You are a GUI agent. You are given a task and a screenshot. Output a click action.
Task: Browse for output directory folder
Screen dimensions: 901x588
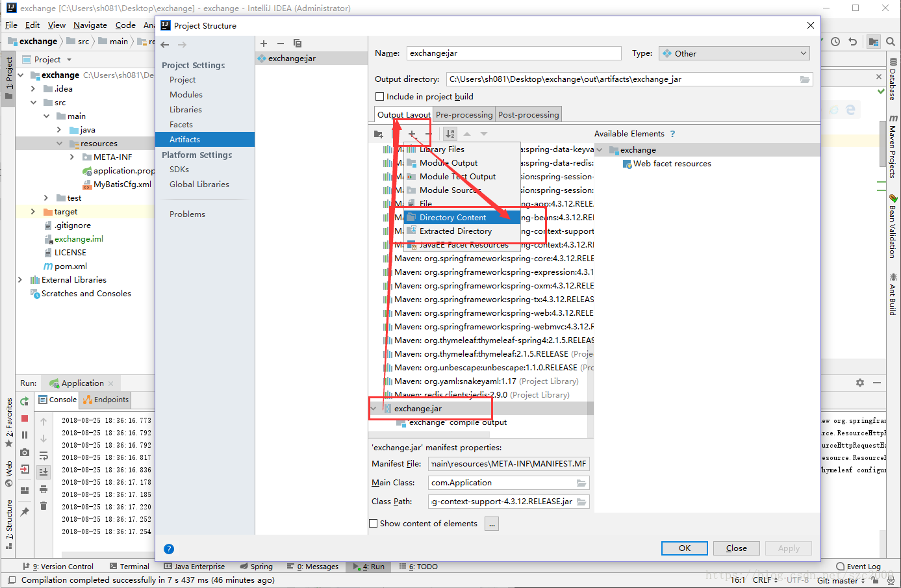point(805,79)
